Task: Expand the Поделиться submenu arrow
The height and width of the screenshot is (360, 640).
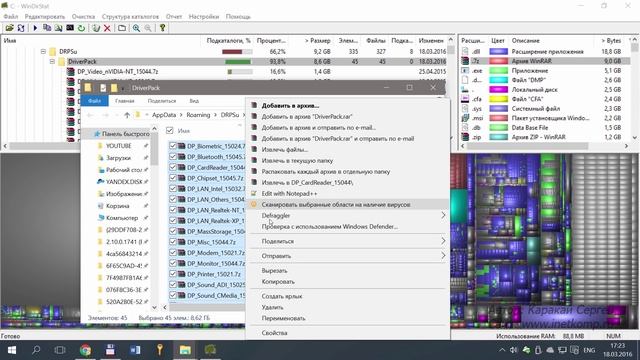Action: 443,241
